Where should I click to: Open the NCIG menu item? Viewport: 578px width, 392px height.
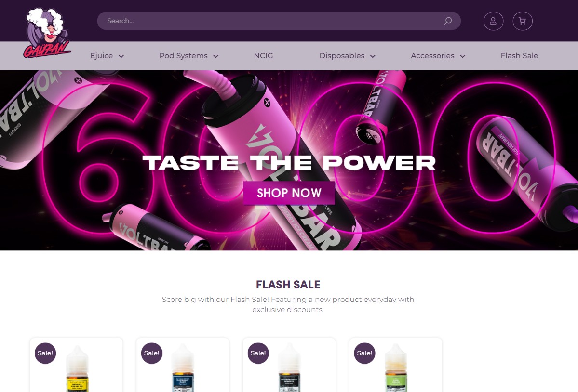tap(263, 56)
